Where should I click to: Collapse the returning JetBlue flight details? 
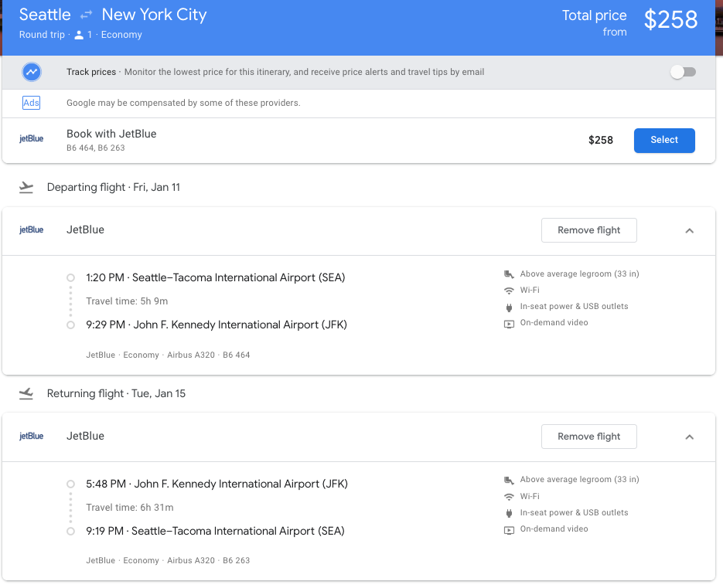click(690, 437)
